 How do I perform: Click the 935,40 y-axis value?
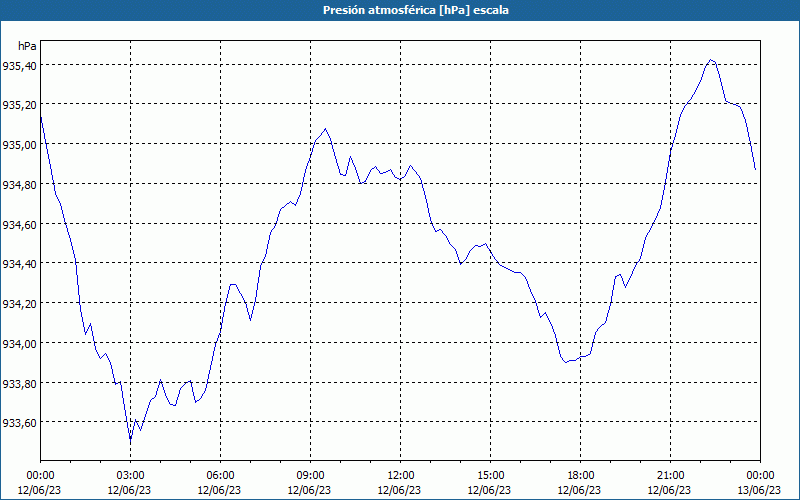[x=19, y=65]
